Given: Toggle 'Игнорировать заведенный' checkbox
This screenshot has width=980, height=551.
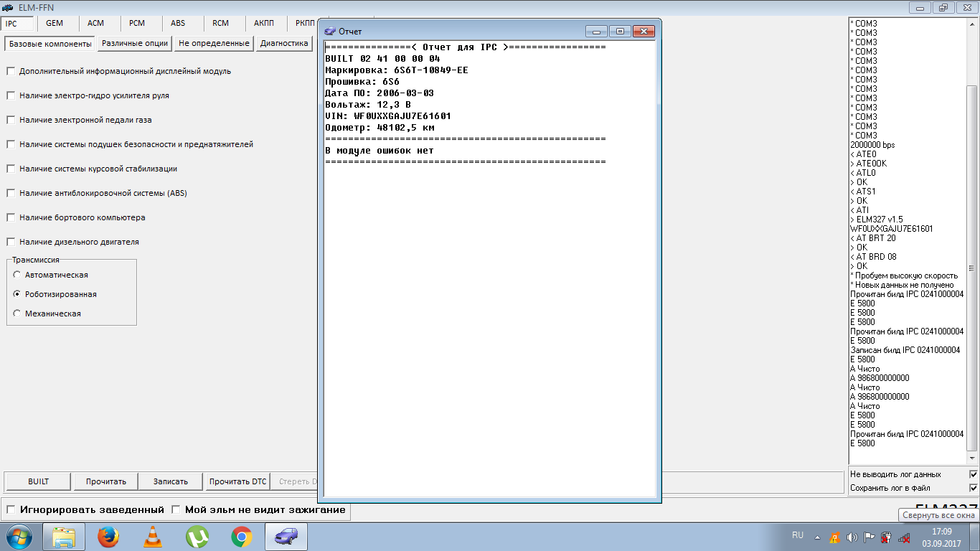Looking at the screenshot, I should pyautogui.click(x=11, y=510).
